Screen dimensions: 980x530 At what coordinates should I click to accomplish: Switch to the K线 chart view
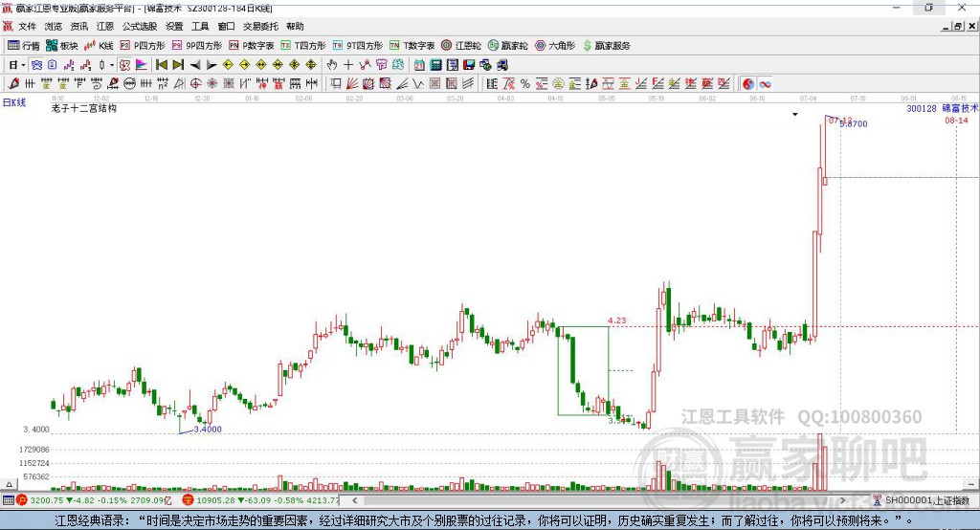click(x=99, y=46)
